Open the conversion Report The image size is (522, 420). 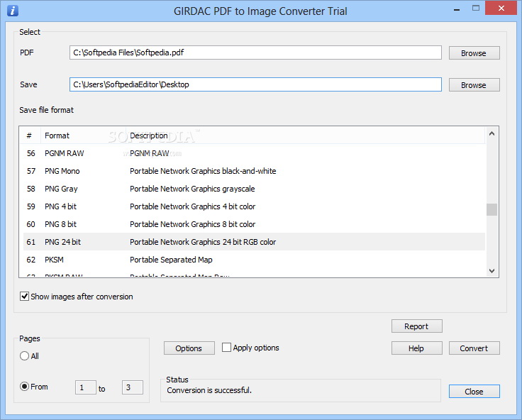[417, 326]
